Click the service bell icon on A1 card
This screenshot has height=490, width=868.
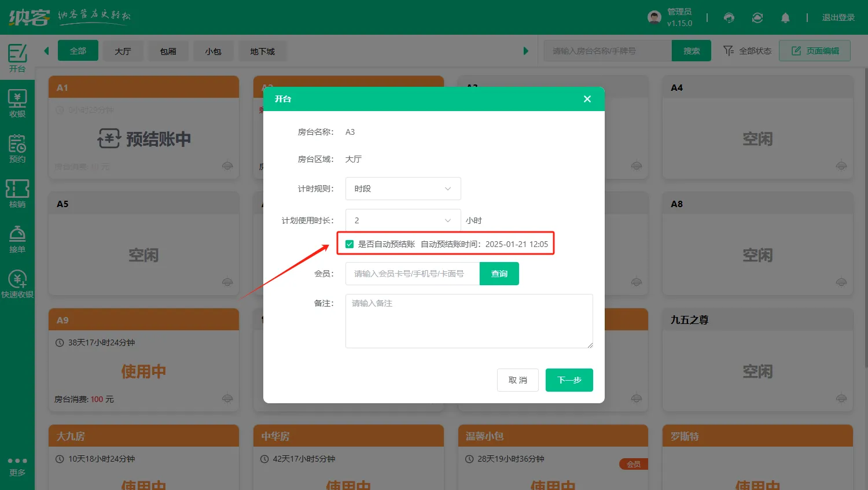227,166
